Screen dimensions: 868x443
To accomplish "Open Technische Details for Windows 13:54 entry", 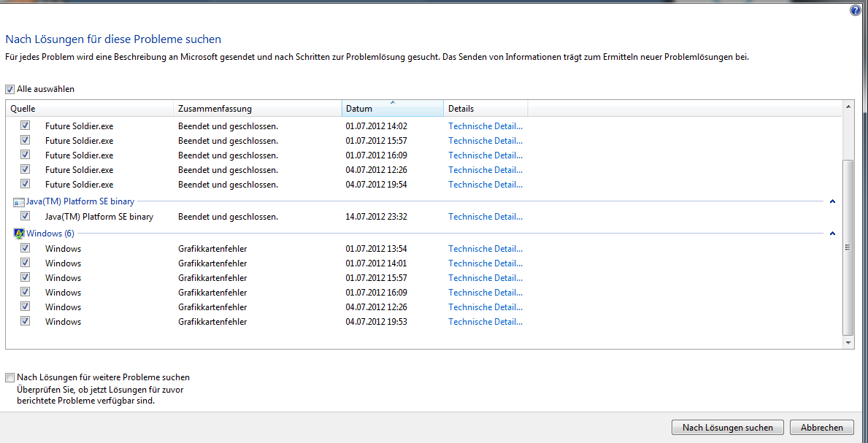I will (485, 249).
